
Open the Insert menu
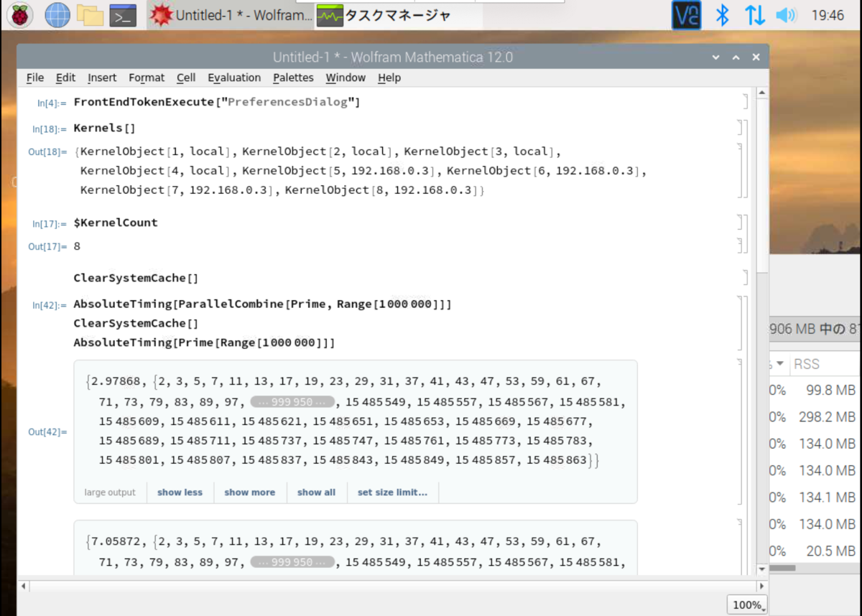pos(102,78)
